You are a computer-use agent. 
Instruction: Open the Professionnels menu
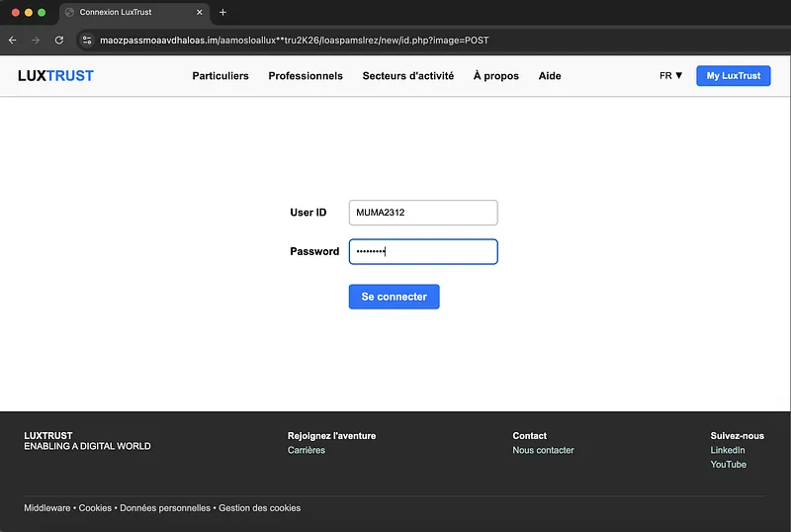click(306, 76)
